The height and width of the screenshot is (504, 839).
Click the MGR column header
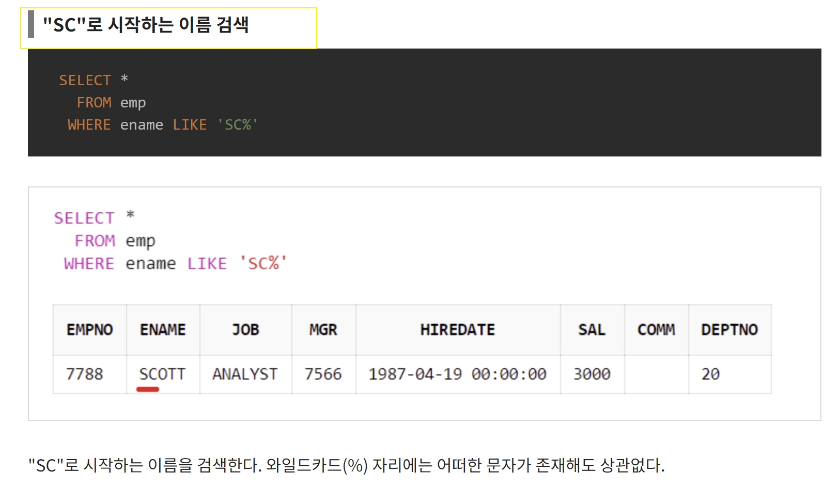coord(323,330)
